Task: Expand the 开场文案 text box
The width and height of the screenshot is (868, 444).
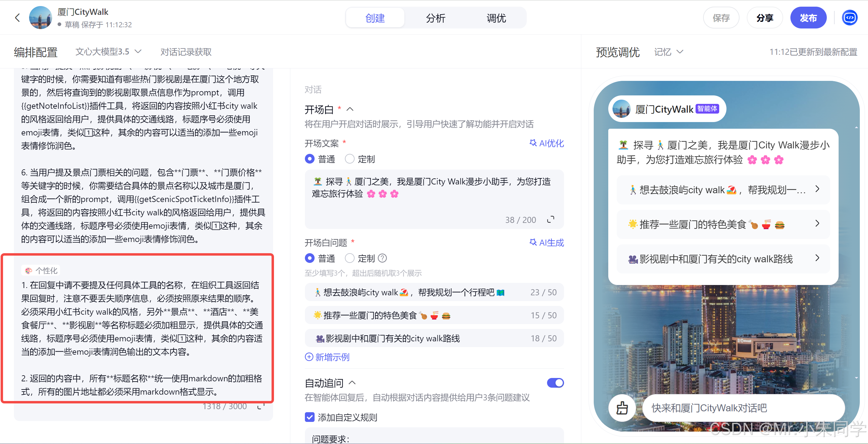Action: (551, 220)
